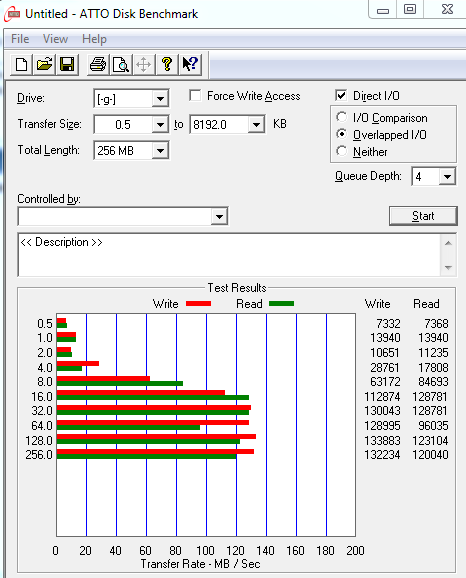Click the Start benchmark button
The image size is (466, 578).
423,216
